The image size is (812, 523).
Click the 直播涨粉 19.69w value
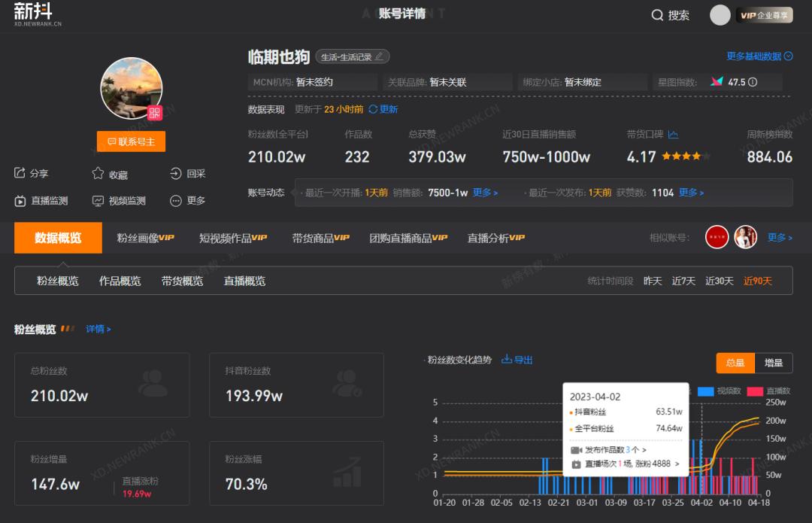coord(137,494)
